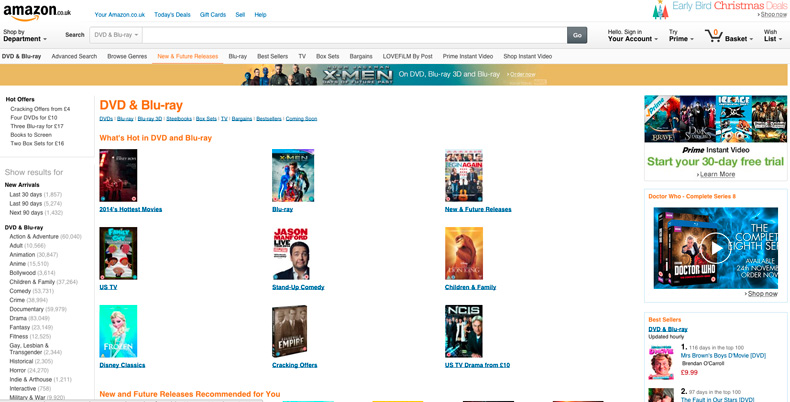Click Shop now under Doctor Who promo
790x402 pixels.
pos(762,294)
